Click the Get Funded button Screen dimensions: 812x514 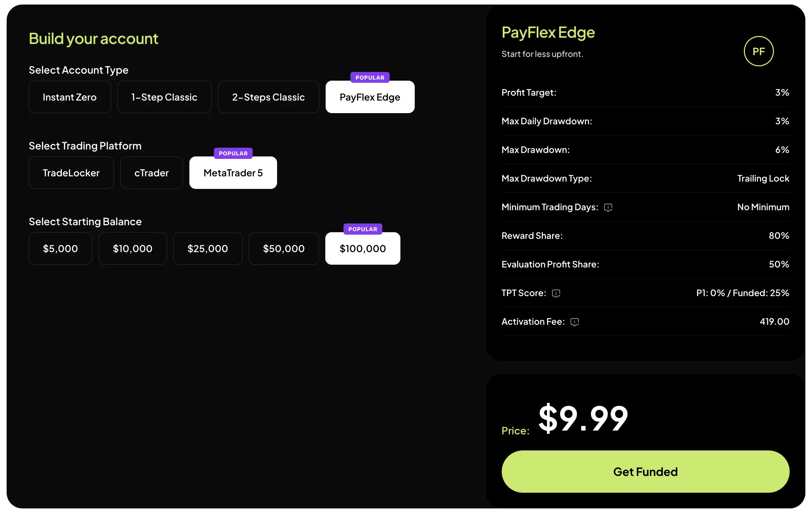coord(645,472)
